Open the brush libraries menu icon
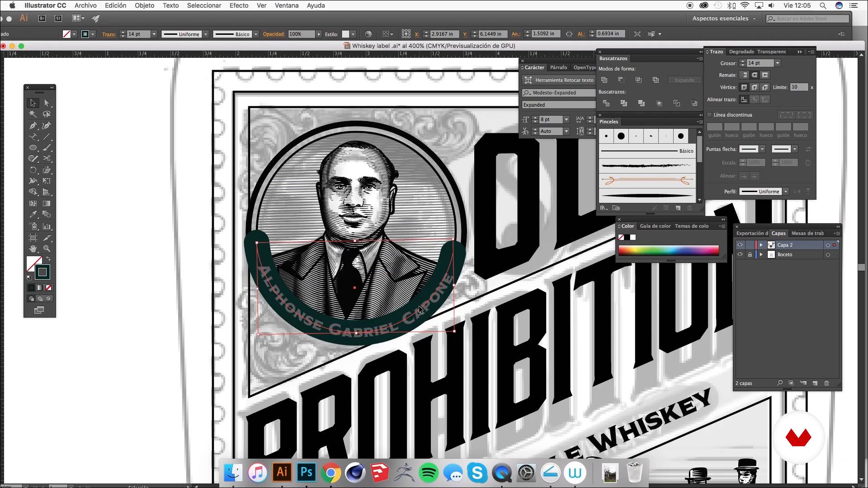868x488 pixels. pyautogui.click(x=604, y=208)
